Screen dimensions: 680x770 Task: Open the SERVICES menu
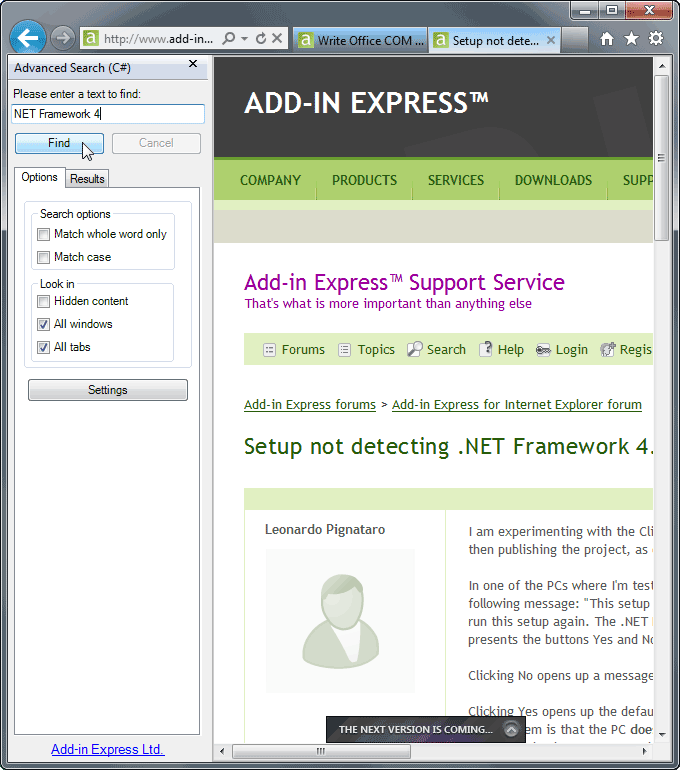(x=456, y=180)
